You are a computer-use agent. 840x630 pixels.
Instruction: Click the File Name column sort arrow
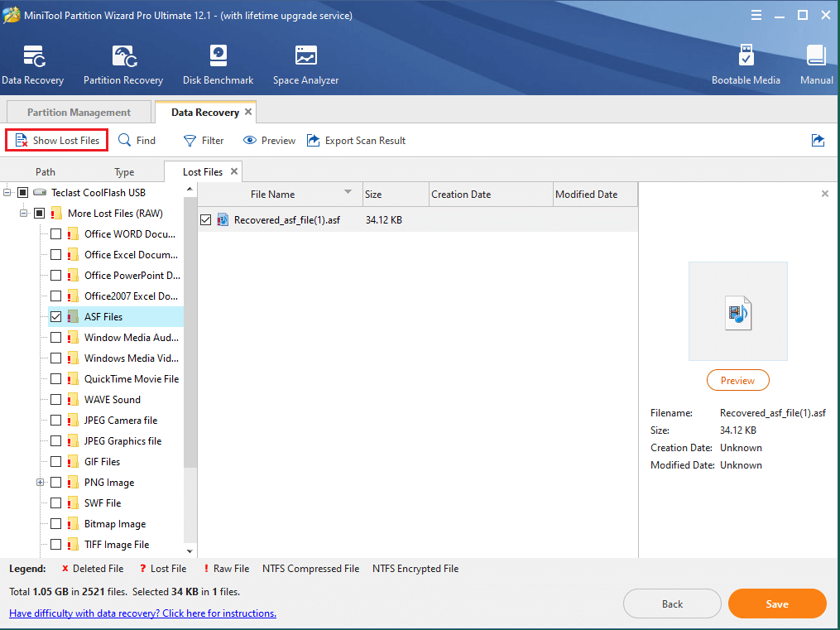tap(348, 192)
